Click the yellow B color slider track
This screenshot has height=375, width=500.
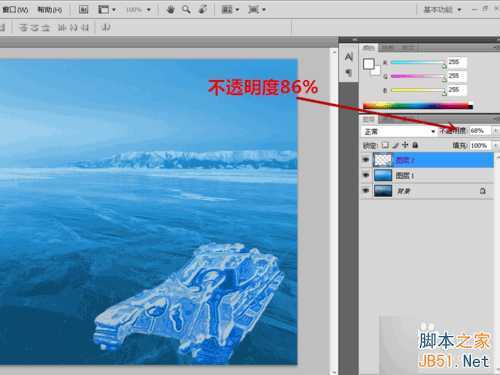coord(417,90)
